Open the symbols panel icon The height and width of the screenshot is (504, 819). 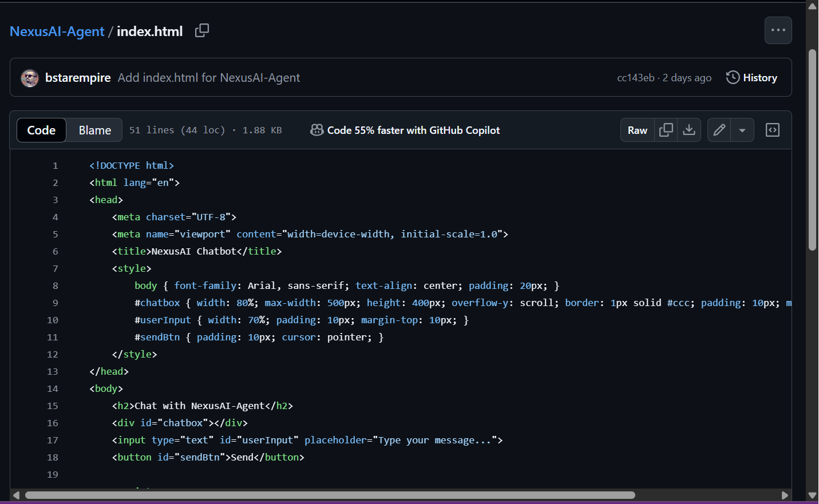pos(772,130)
